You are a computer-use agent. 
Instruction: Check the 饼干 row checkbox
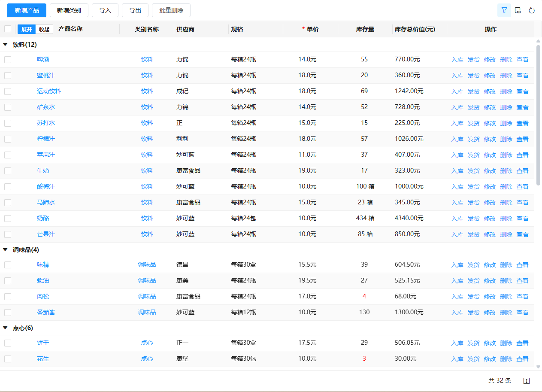coord(8,343)
